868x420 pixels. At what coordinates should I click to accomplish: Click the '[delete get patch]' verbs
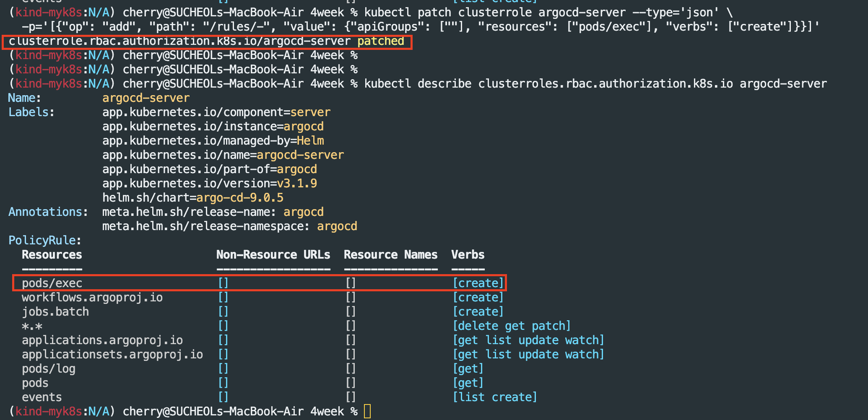[x=512, y=326]
